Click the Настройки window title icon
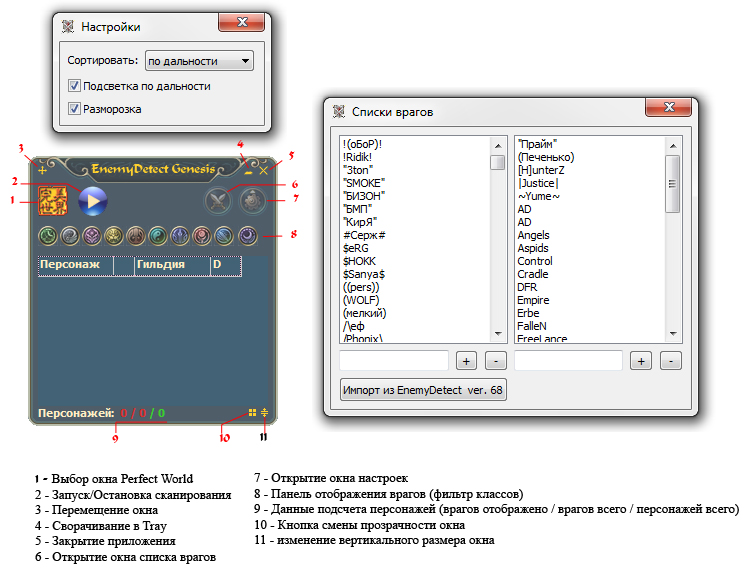Screen dimensions: 754x584 68,26
